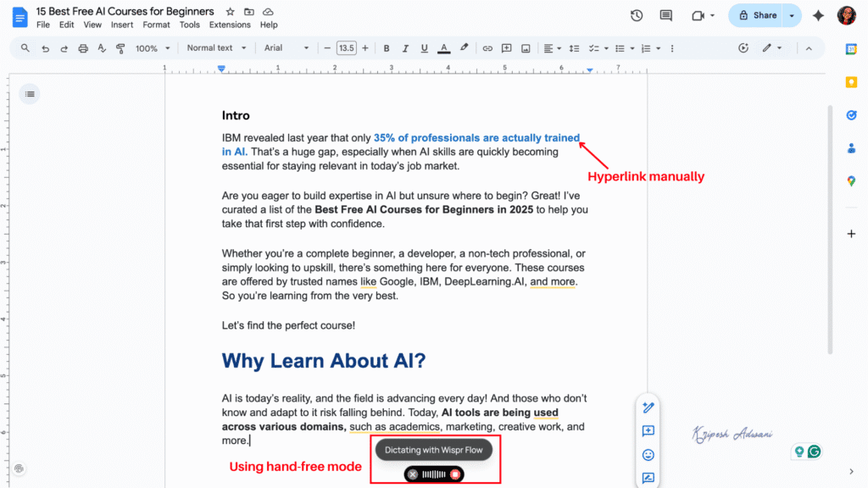Open the File menu
Image resolution: width=868 pixels, height=488 pixels.
coord(42,25)
